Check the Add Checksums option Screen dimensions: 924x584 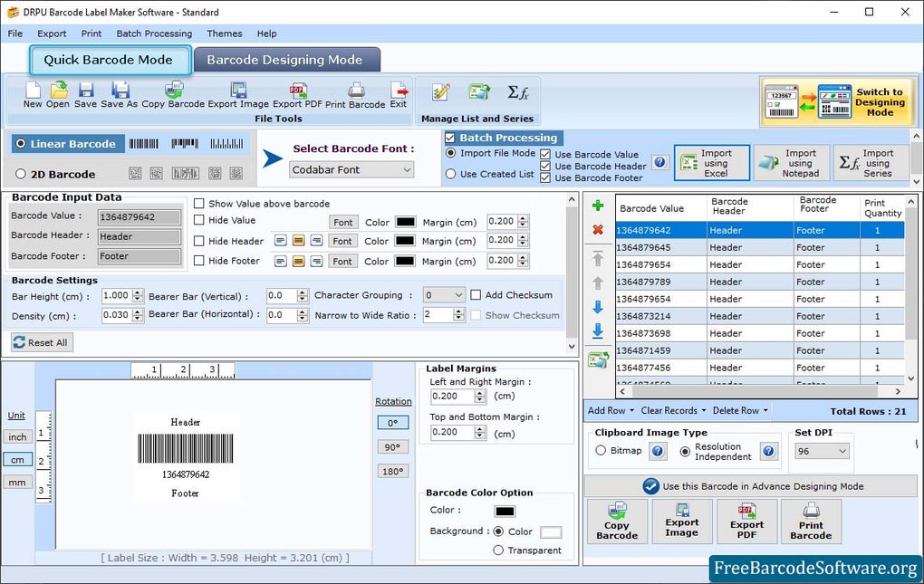coord(477,294)
